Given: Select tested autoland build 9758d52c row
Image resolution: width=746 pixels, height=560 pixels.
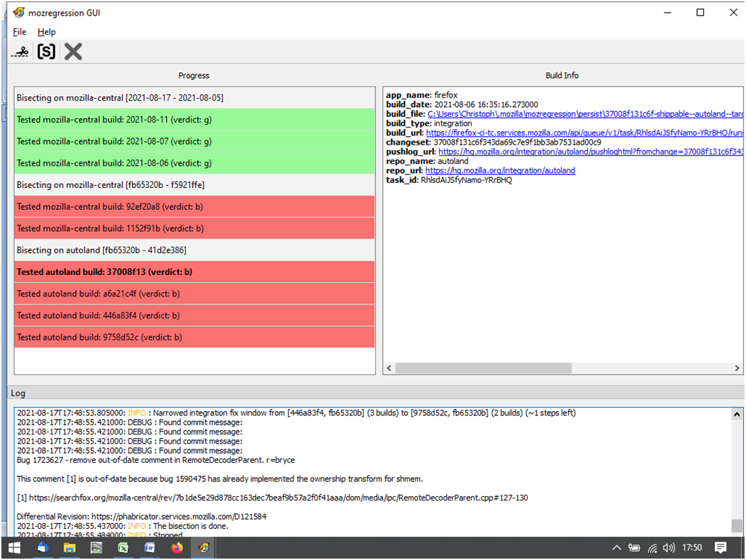Looking at the screenshot, I should coord(194,337).
